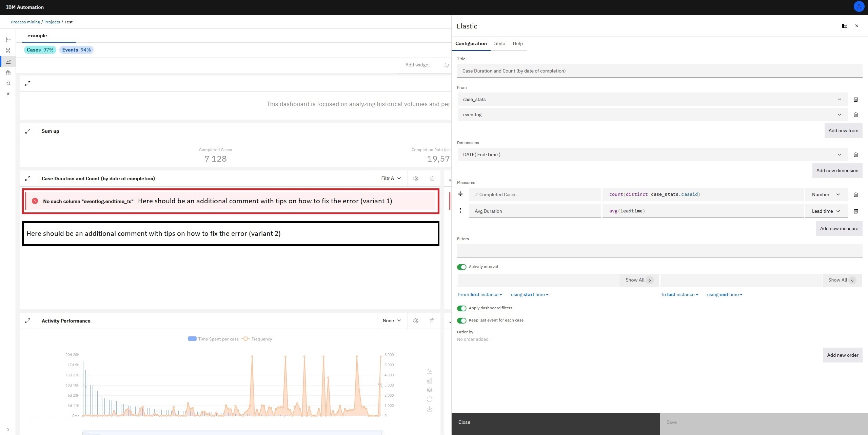Screen dimensions: 868x435
Task: Click Add new measure button
Action: [839, 228]
